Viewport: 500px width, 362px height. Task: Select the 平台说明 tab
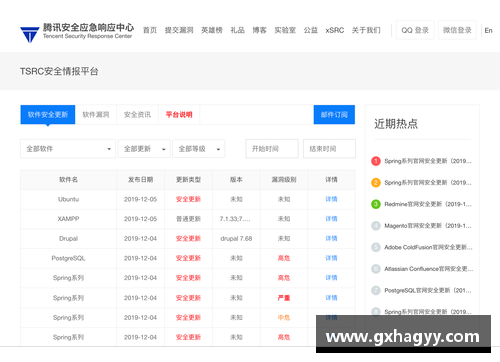click(x=179, y=115)
